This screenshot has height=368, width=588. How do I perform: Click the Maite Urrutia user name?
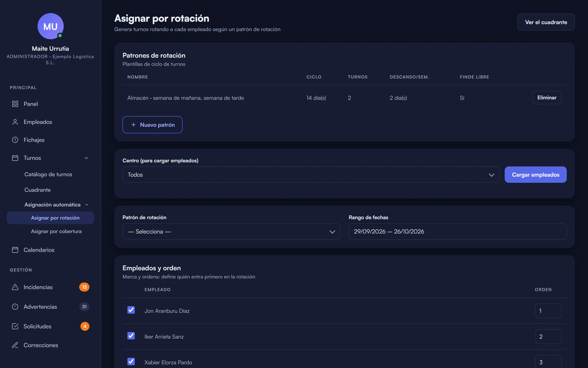pyautogui.click(x=51, y=49)
